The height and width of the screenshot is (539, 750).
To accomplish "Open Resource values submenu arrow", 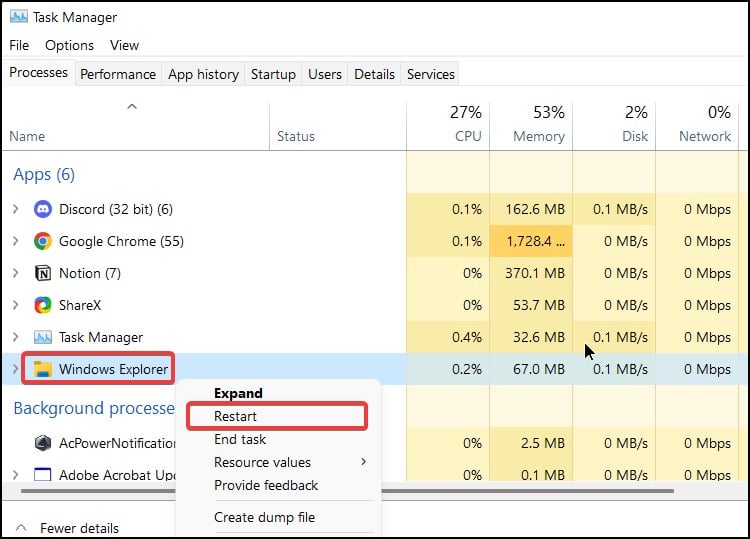I will [x=364, y=462].
